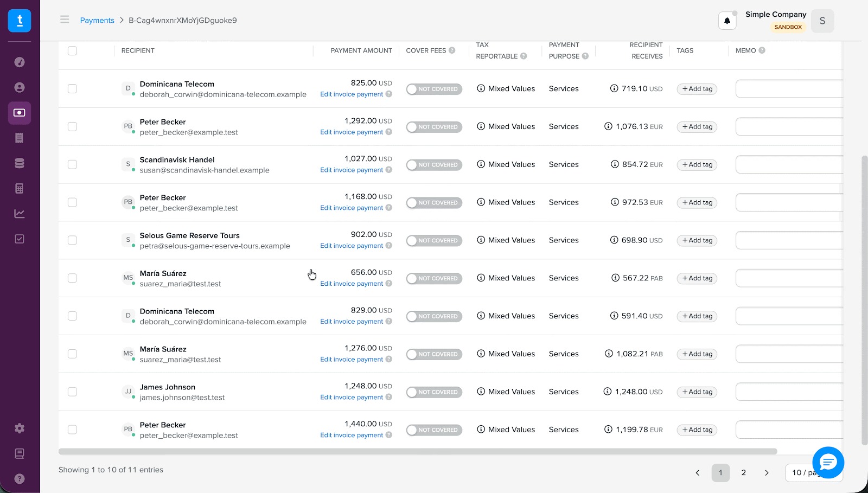Go to next page with right chevron

coord(767,472)
